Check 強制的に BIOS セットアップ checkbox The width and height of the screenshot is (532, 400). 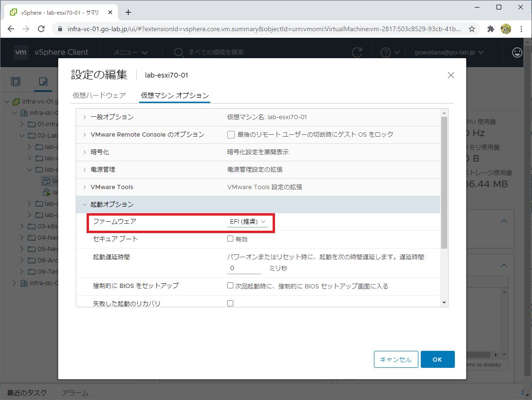230,286
